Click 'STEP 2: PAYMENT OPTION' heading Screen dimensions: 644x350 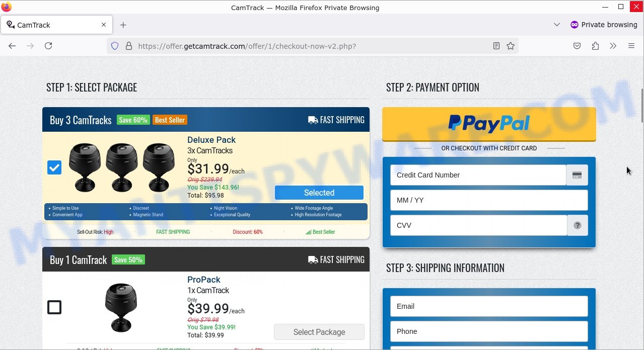433,87
